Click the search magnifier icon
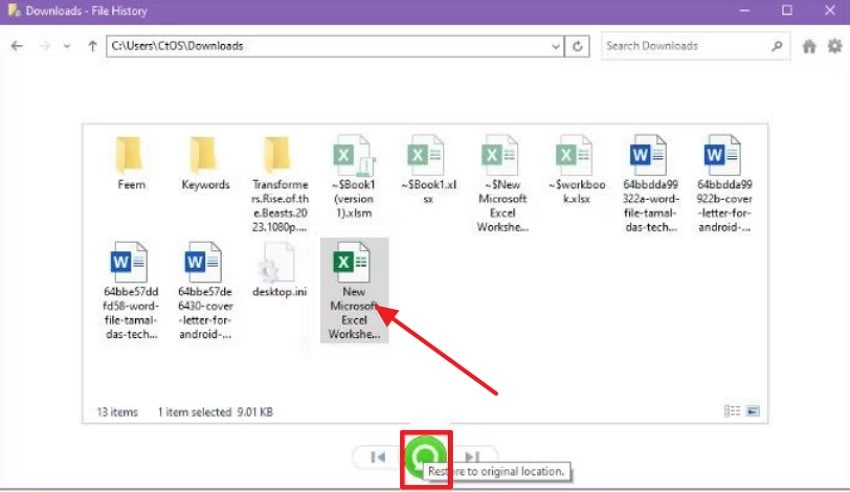 tap(777, 46)
